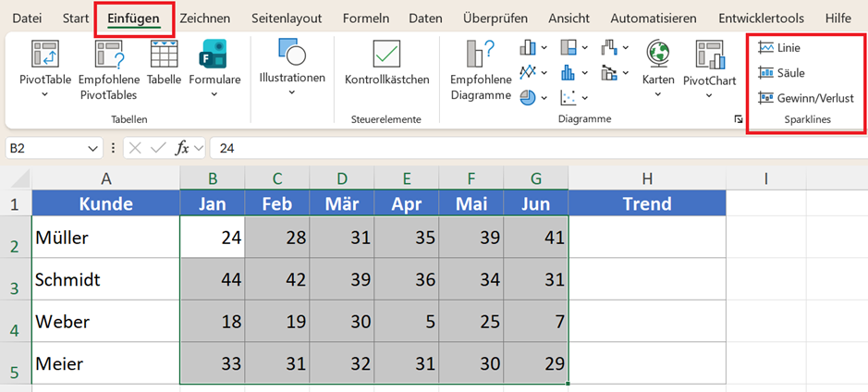
Task: Insert a scatter or bubble chart
Action: coord(568,98)
